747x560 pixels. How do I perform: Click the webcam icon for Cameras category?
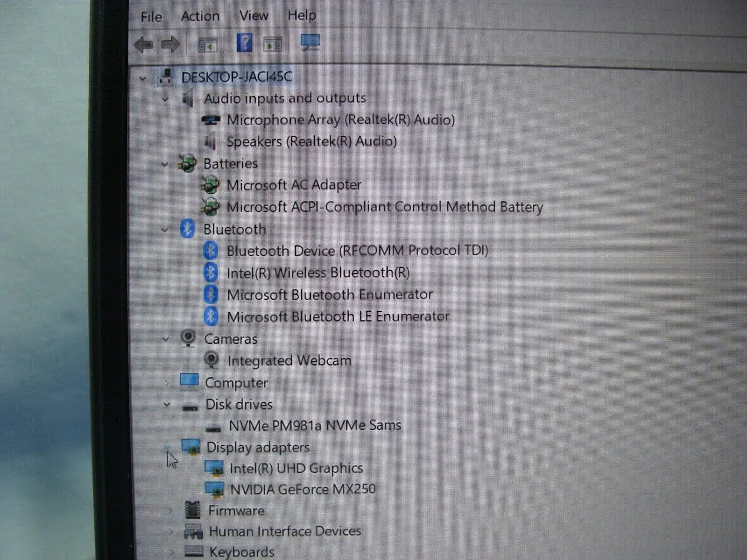point(188,338)
